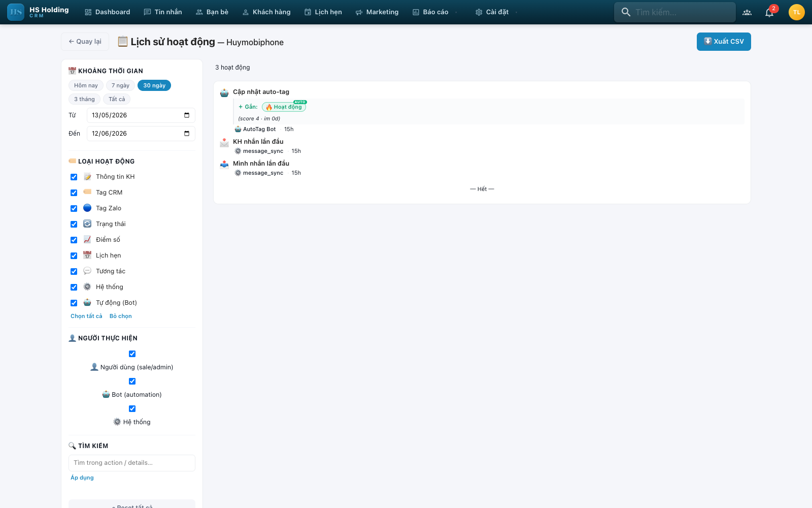
Task: Select the Hôm nay time range
Action: pos(86,85)
